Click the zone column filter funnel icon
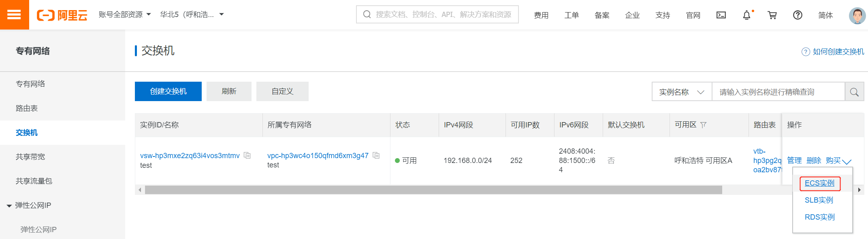This screenshot has height=239, width=868. (703, 125)
